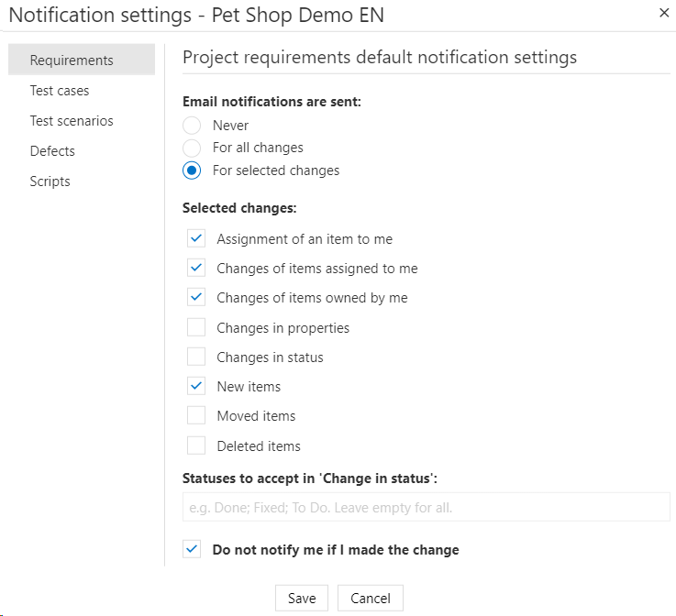The height and width of the screenshot is (616, 676).
Task: Switch to the Test scenarios section
Action: [72, 121]
